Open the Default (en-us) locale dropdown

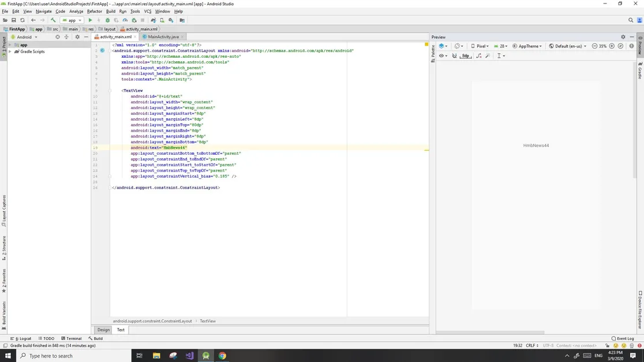(568, 46)
